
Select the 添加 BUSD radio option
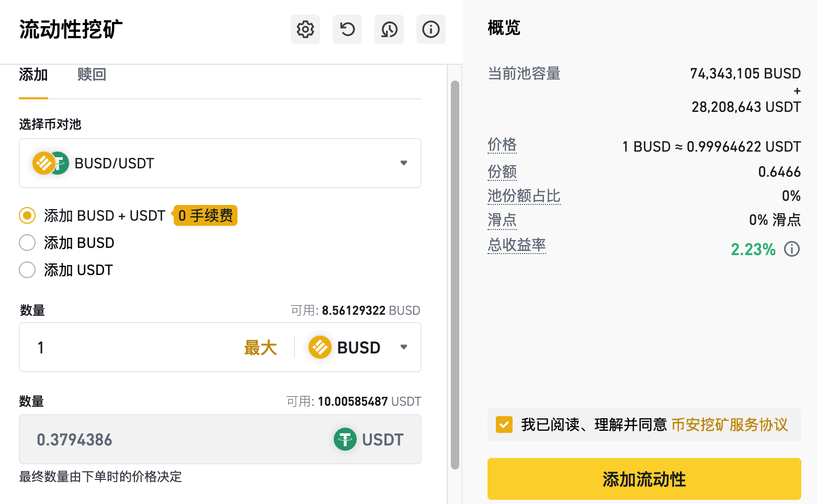point(27,243)
